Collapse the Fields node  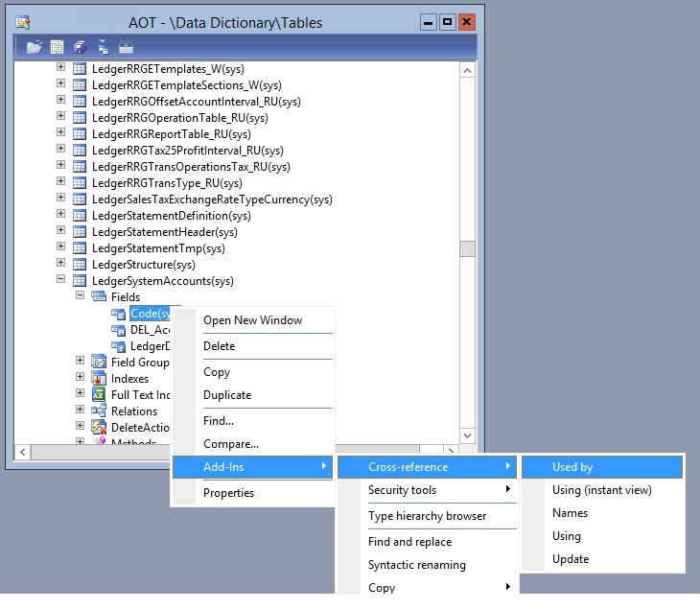point(81,297)
